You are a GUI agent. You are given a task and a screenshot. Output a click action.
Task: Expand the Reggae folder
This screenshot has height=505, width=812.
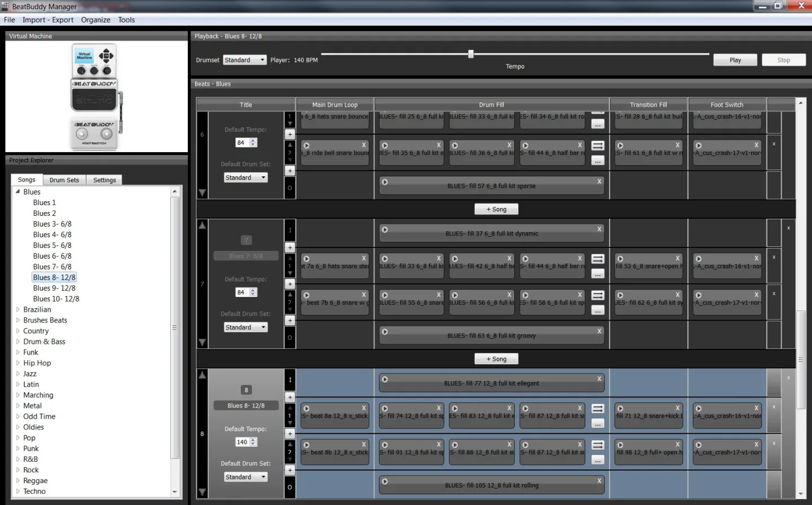18,481
